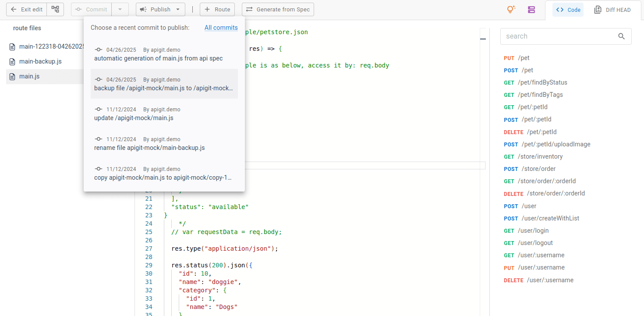The width and height of the screenshot is (644, 316).
Task: Click the file icon next to main.js
Action: [12, 76]
